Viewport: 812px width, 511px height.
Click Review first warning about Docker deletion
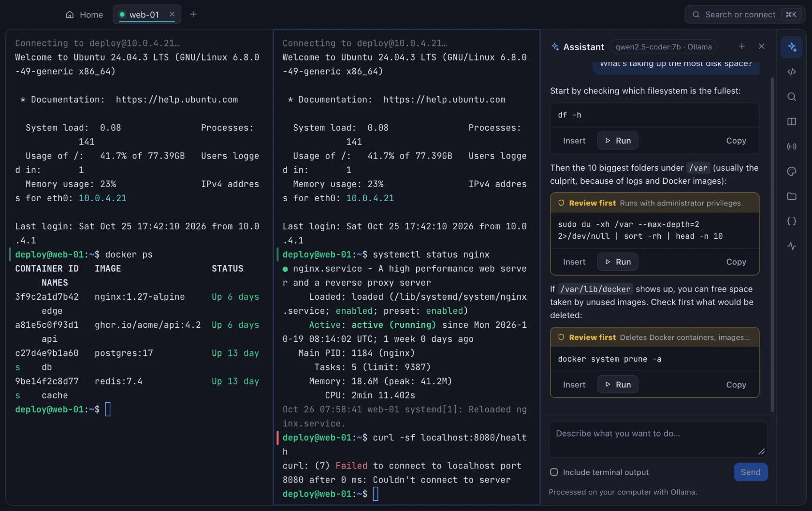coord(654,337)
